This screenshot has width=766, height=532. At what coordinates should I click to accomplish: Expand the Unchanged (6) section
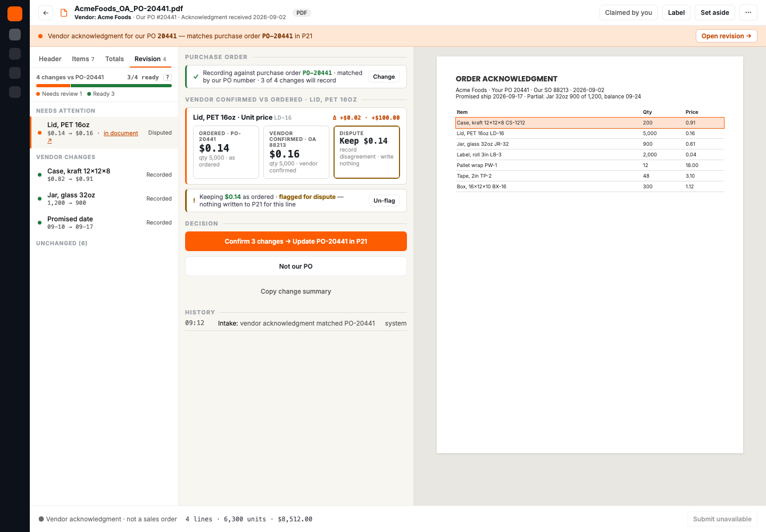62,243
